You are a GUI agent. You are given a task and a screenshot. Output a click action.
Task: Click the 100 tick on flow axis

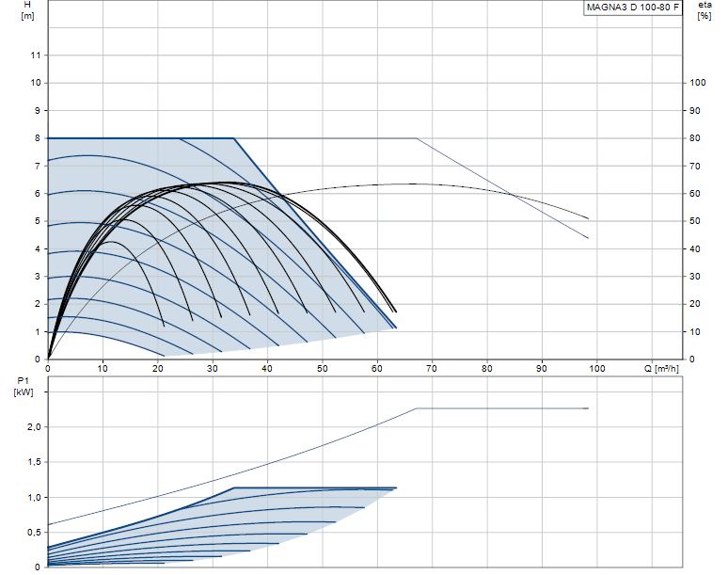(596, 368)
